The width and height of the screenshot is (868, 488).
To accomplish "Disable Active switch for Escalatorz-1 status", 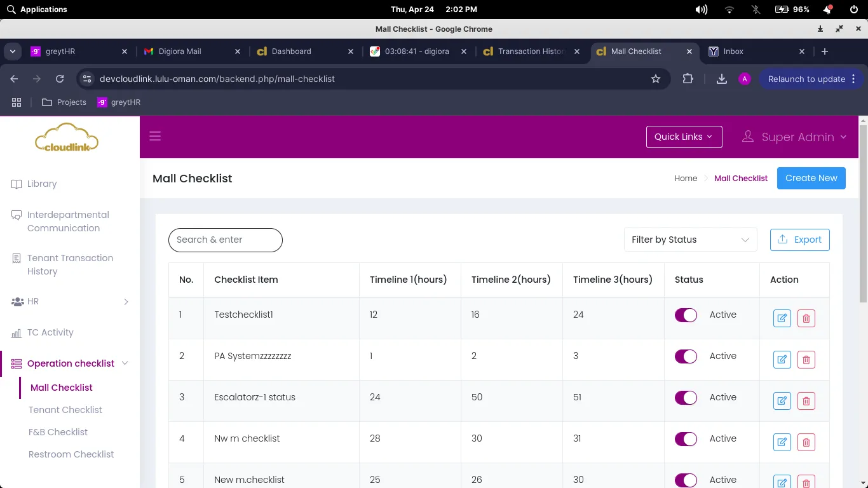I will (686, 398).
